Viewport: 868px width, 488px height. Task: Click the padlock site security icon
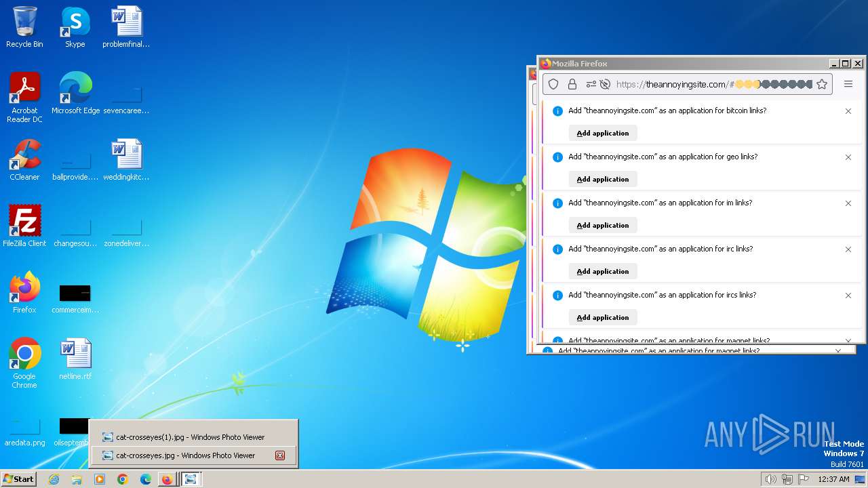coord(572,84)
